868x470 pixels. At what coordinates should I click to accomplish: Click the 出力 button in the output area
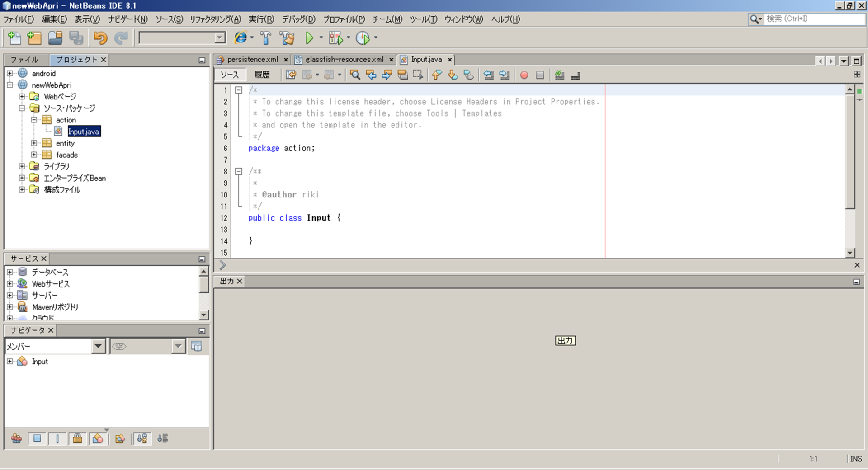pos(565,340)
